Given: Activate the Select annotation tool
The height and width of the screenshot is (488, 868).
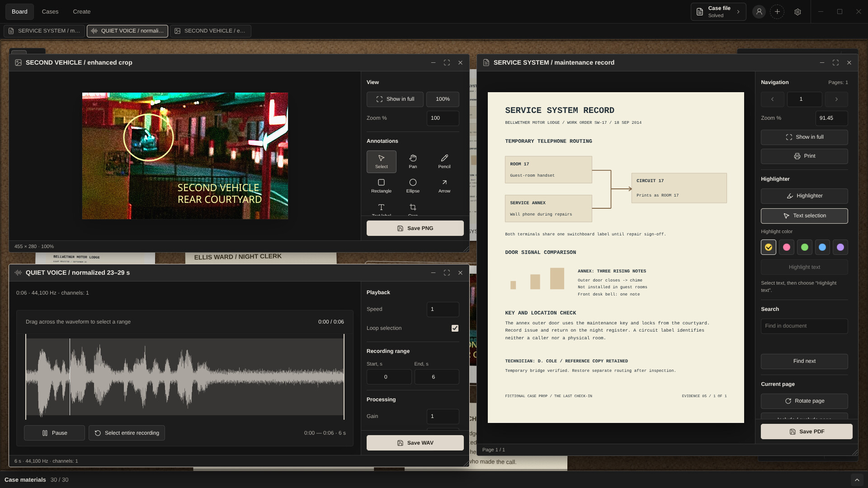Looking at the screenshot, I should coord(381,161).
